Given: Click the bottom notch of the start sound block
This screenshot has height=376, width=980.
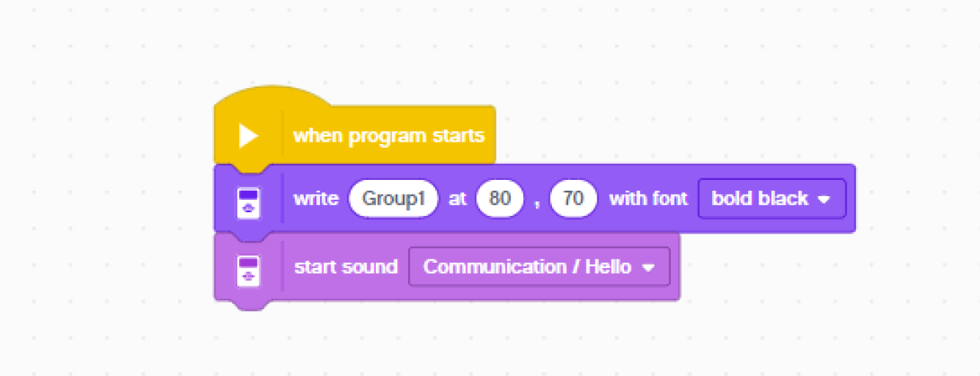Looking at the screenshot, I should (249, 305).
